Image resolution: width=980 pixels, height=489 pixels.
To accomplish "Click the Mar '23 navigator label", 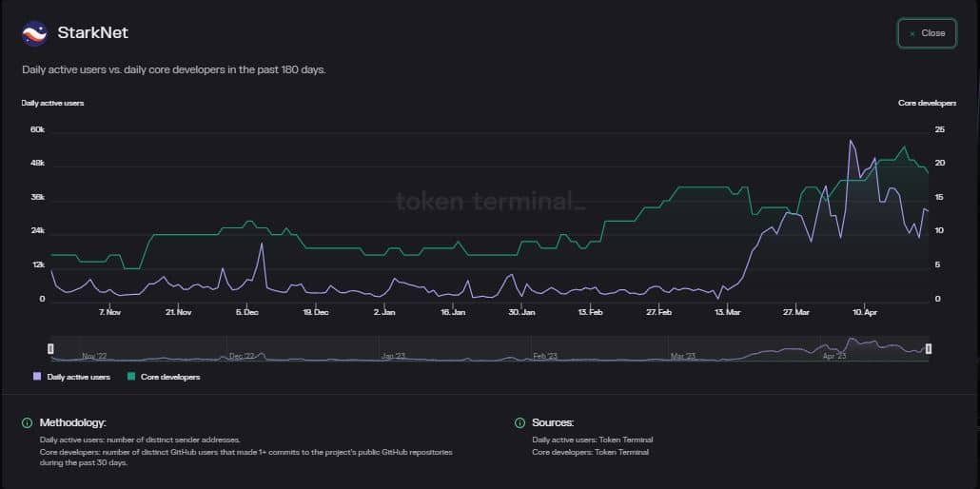I will [682, 356].
